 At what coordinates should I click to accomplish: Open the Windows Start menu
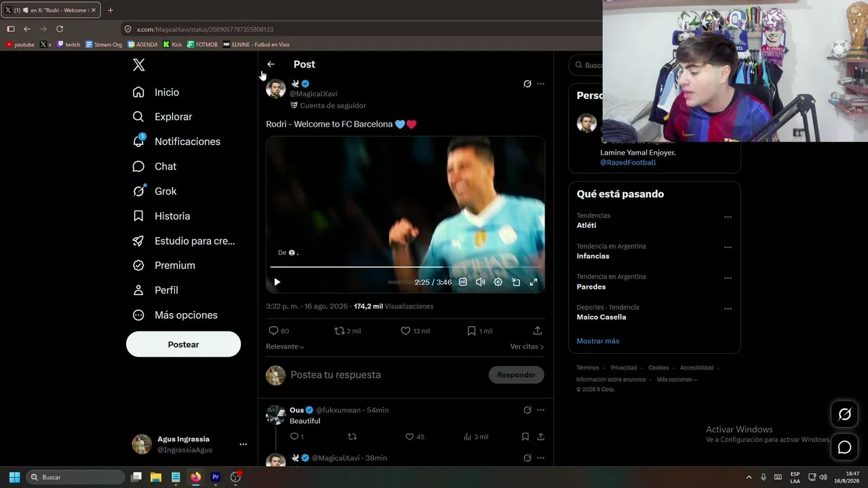[14, 477]
